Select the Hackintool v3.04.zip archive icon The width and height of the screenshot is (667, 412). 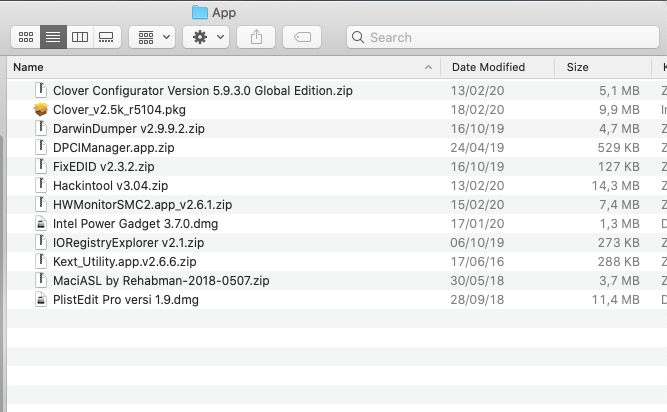[41, 186]
